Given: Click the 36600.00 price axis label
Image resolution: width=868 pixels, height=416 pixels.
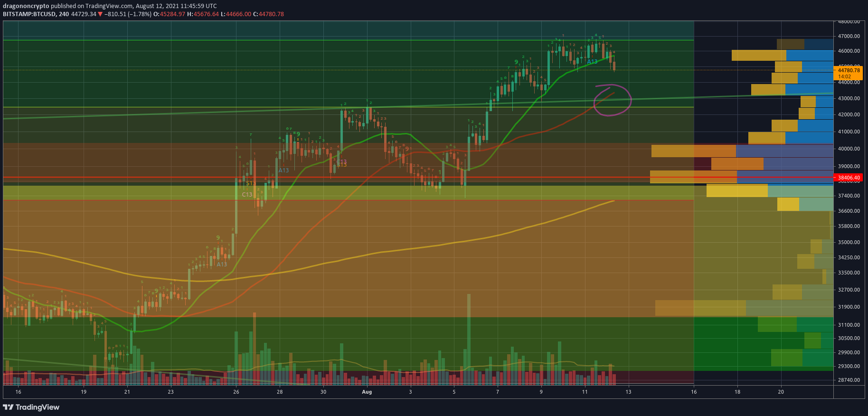Looking at the screenshot, I should point(849,211).
